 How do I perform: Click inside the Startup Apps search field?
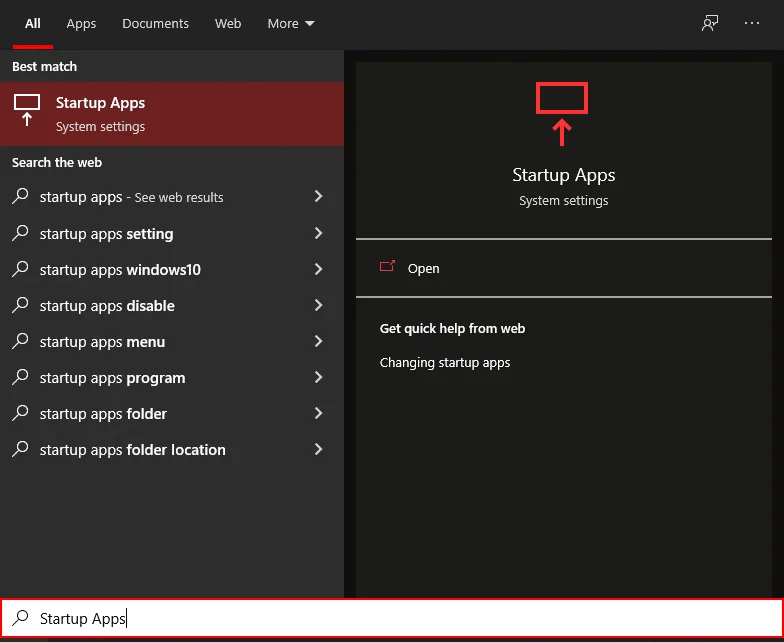[400, 619]
